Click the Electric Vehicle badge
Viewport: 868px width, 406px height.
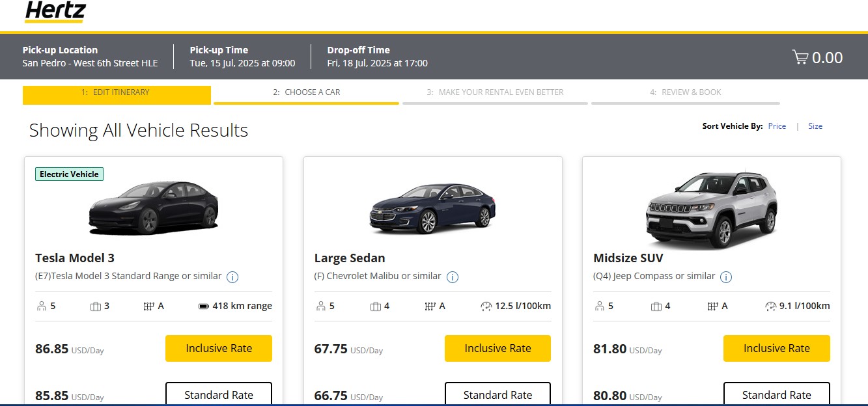click(69, 174)
